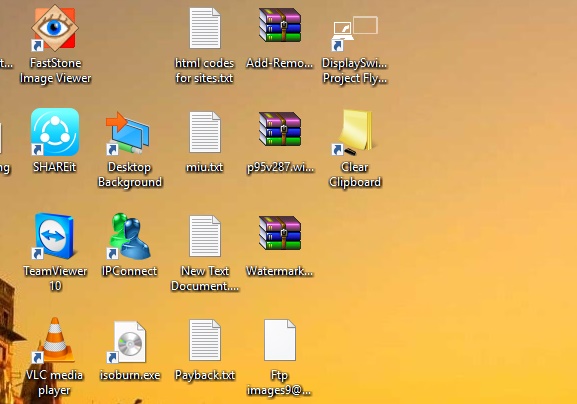Click the 'isoburn.exe' label text
This screenshot has height=404, width=577.
coord(130,375)
